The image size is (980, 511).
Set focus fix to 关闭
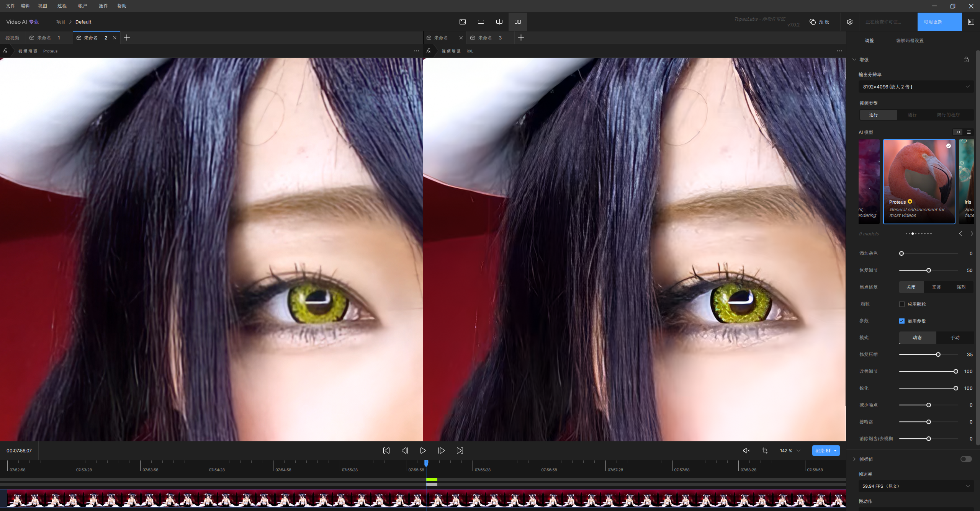tap(911, 287)
